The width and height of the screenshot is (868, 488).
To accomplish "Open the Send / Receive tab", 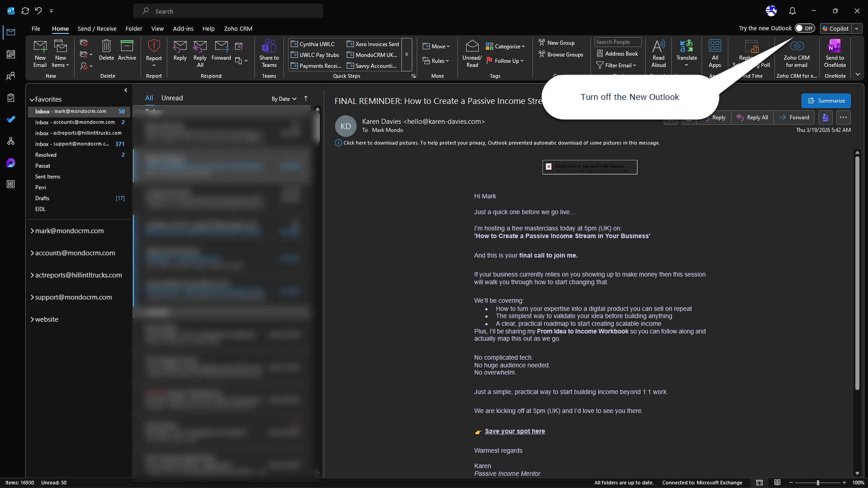I will pyautogui.click(x=97, y=28).
